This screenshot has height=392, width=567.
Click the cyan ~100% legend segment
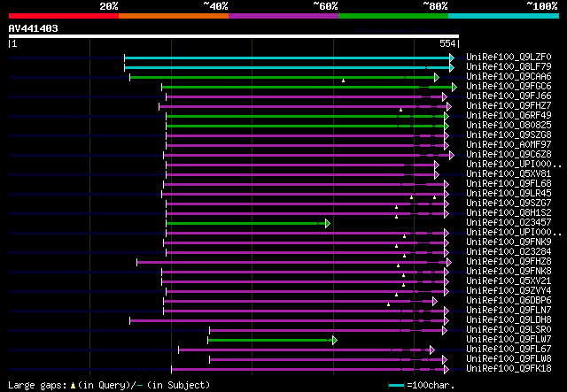pyautogui.click(x=504, y=16)
